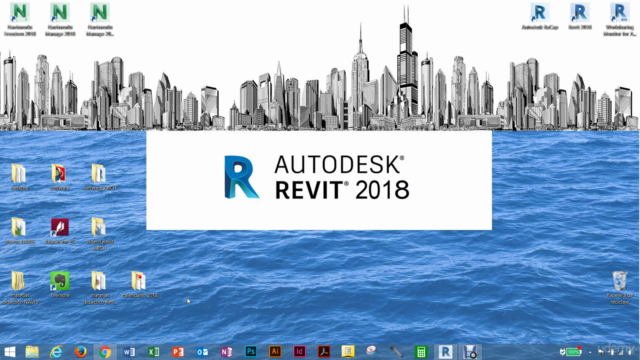Open the green calculator icon on the taskbar
Viewport: 640px width, 360px height.
tap(421, 352)
